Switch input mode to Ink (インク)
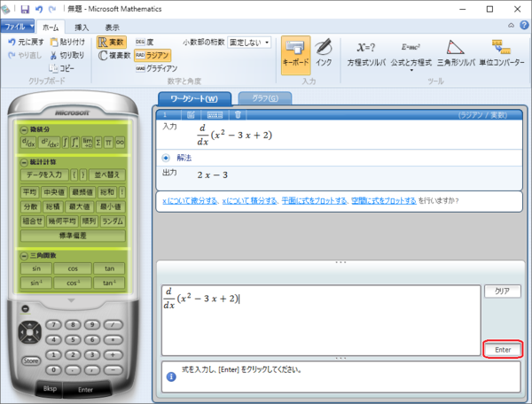The height and width of the screenshot is (404, 532). pyautogui.click(x=324, y=53)
